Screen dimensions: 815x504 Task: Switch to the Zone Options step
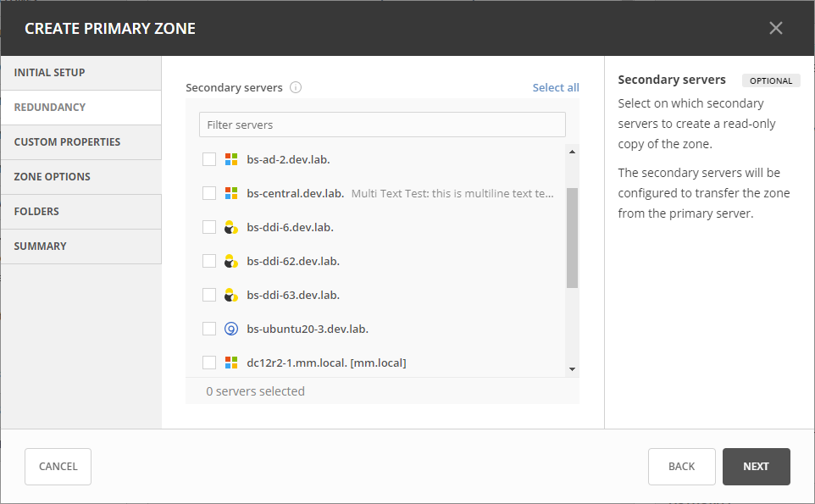pos(80,177)
